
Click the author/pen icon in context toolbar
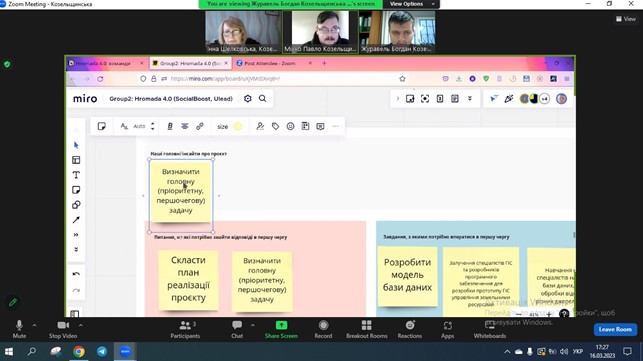(x=260, y=126)
